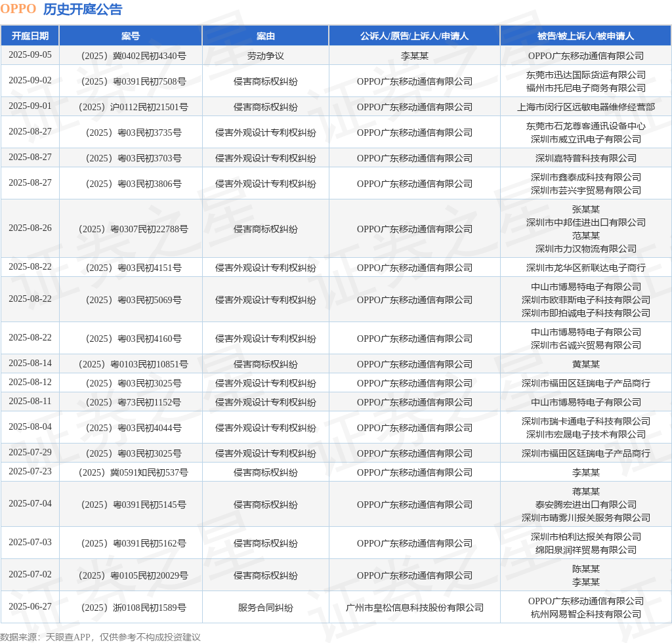This screenshot has width=672, height=643.
Task: Click defendant 深圳市柏利达报关有限公司
Action: pos(586,537)
